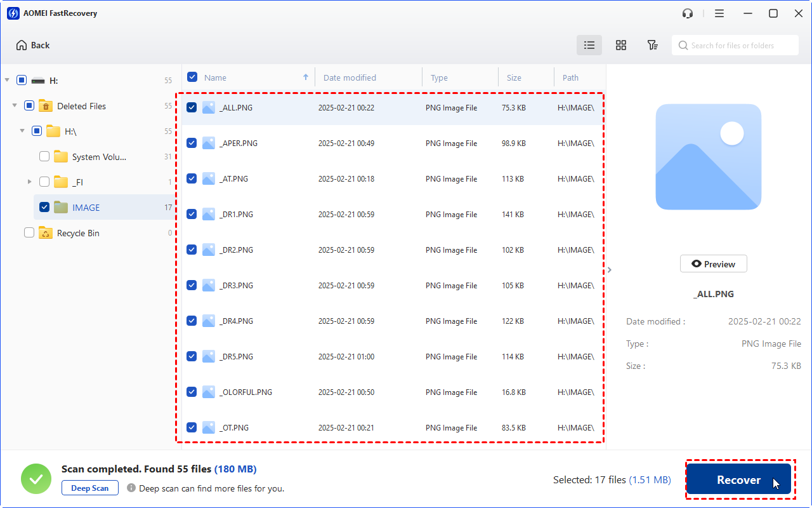
Task: Collapse the H:\ folder node
Action: [x=22, y=131]
